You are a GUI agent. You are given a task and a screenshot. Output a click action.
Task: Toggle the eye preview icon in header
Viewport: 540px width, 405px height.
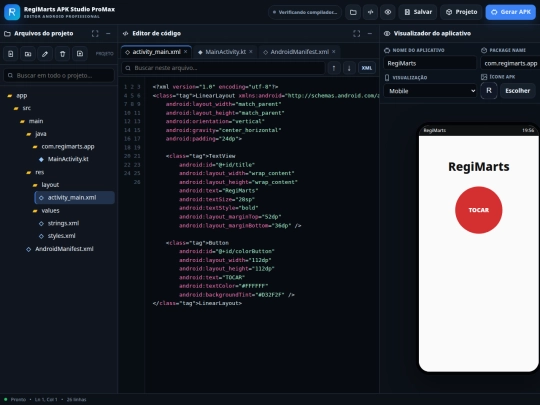pos(388,12)
